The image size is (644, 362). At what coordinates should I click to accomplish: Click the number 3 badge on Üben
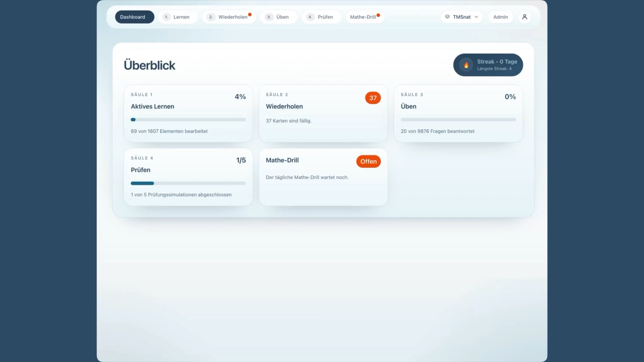[x=269, y=17]
